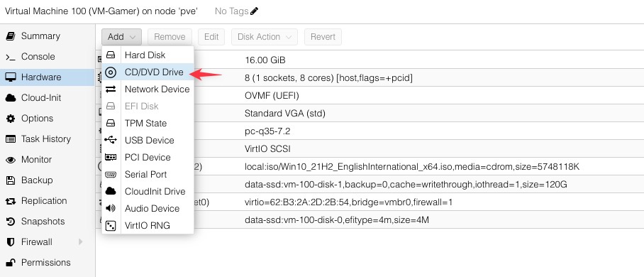Viewport: 644px width, 277px height.
Task: Open the Snapshots section
Action: (x=48, y=222)
